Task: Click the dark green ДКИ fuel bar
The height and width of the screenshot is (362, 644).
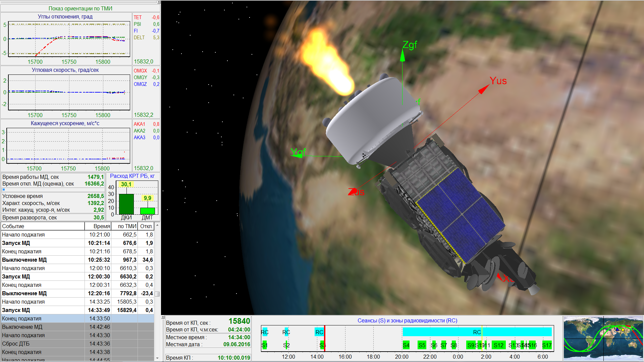Action: (126, 204)
